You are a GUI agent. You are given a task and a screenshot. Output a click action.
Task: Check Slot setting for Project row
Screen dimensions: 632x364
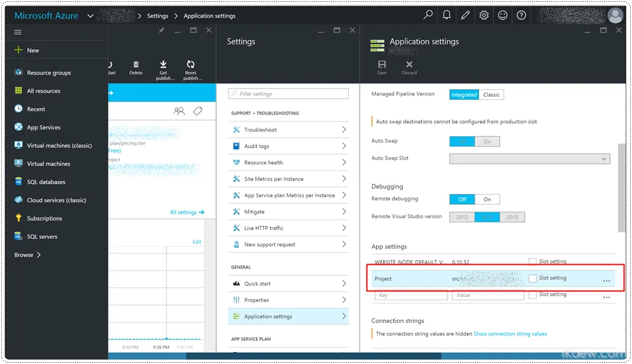click(x=532, y=278)
